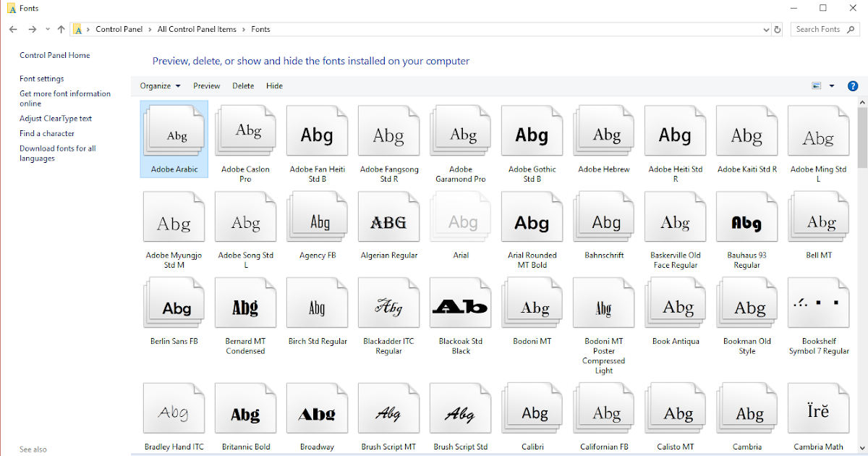Viewport: 868px width, 456px height.
Task: Select the Bell MT font icon
Action: [x=819, y=218]
